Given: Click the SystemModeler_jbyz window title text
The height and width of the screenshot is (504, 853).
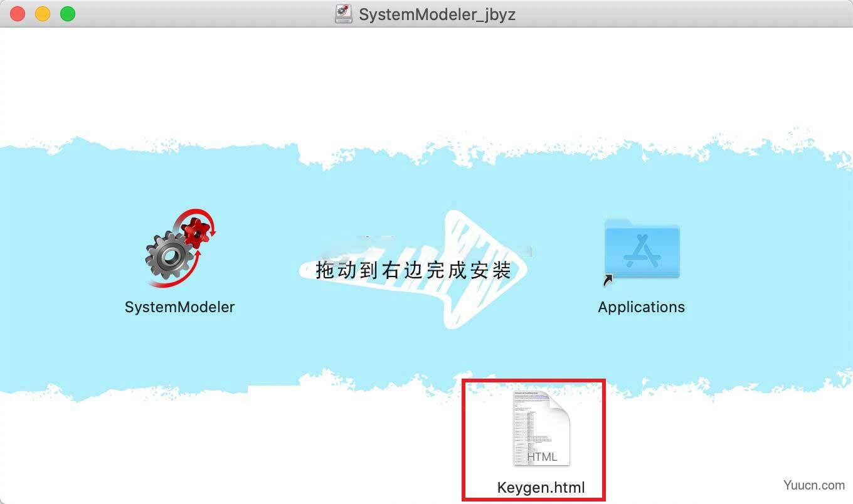Looking at the screenshot, I should 437,14.
